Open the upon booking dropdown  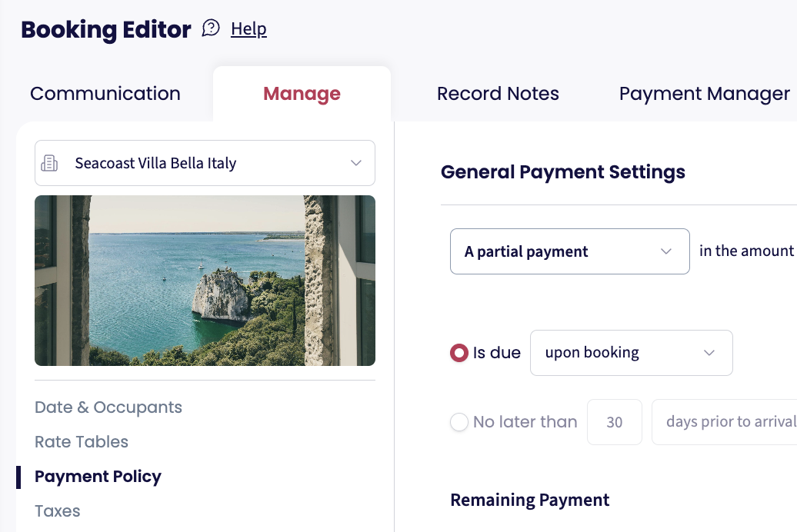tap(632, 353)
